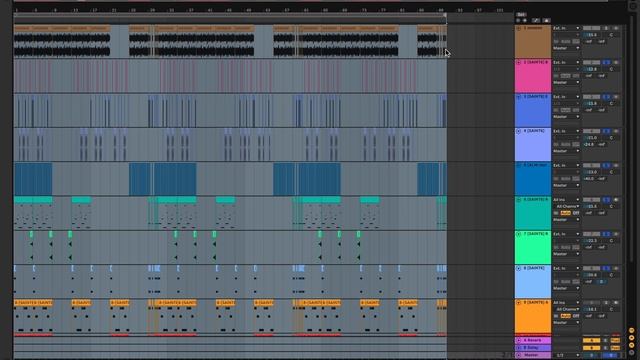Jump to previous locator arrow
The height and width of the screenshot is (360, 640).
(518, 20)
